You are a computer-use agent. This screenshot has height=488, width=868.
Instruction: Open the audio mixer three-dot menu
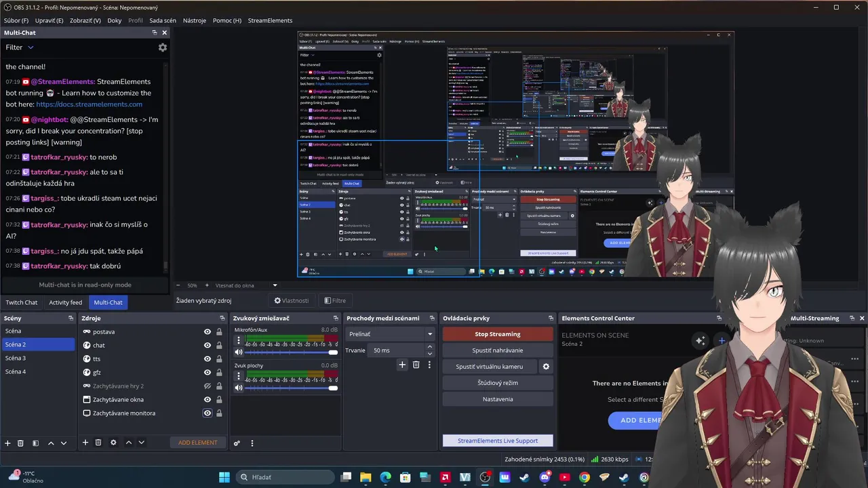[x=252, y=443]
